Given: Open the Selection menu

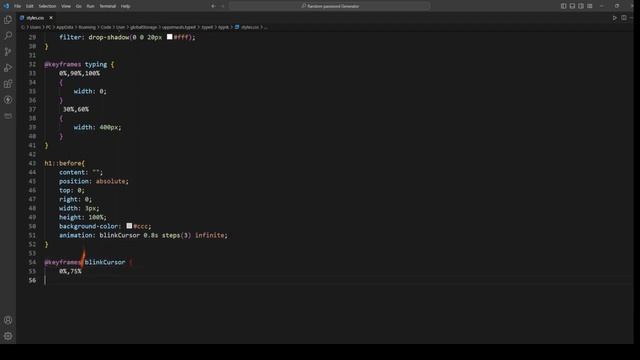Looking at the screenshot, I should (x=47, y=6).
